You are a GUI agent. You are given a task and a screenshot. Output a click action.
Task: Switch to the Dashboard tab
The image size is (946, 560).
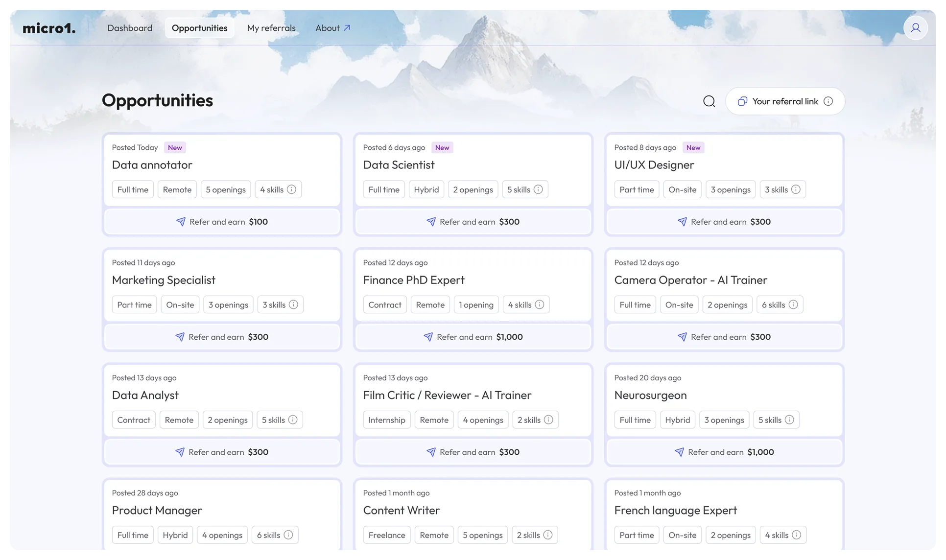(x=129, y=28)
